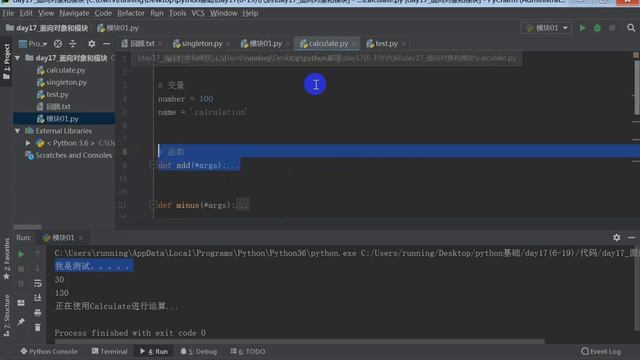This screenshot has height=360, width=640.
Task: Hide the Project panel with minus icon
Action: pyautogui.click(x=107, y=44)
